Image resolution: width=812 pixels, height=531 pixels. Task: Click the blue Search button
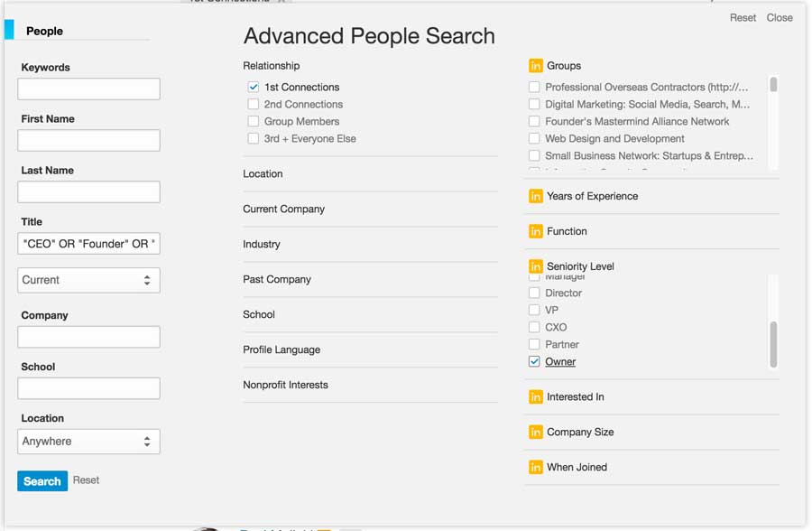coord(42,481)
